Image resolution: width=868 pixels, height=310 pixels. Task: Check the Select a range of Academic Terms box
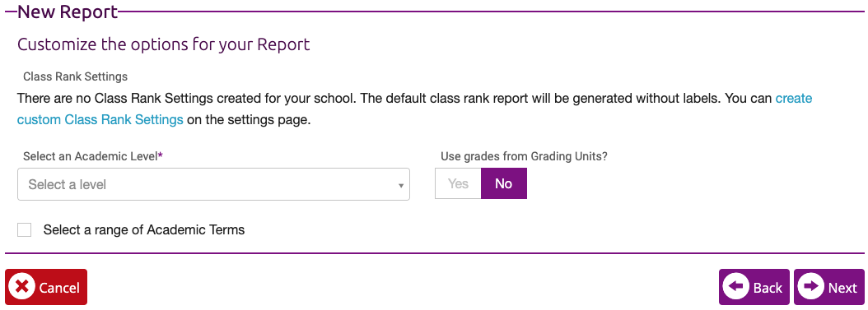(25, 230)
